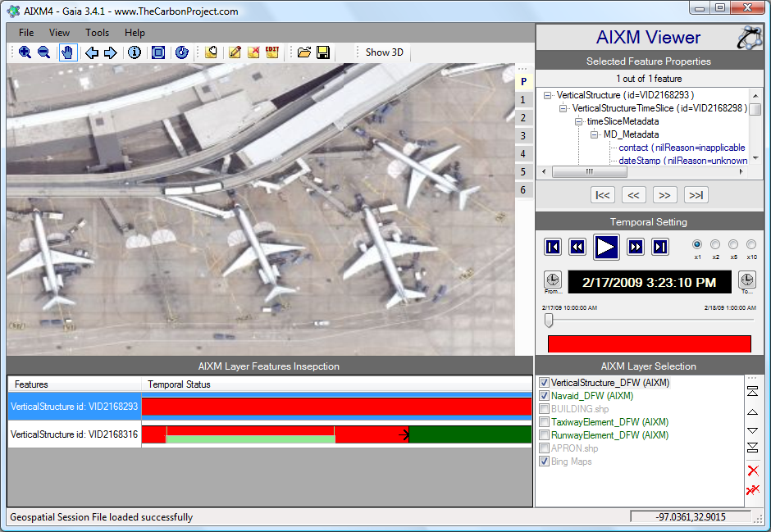Go to first feature button
Viewport: 771px width, 532px height.
(x=602, y=195)
